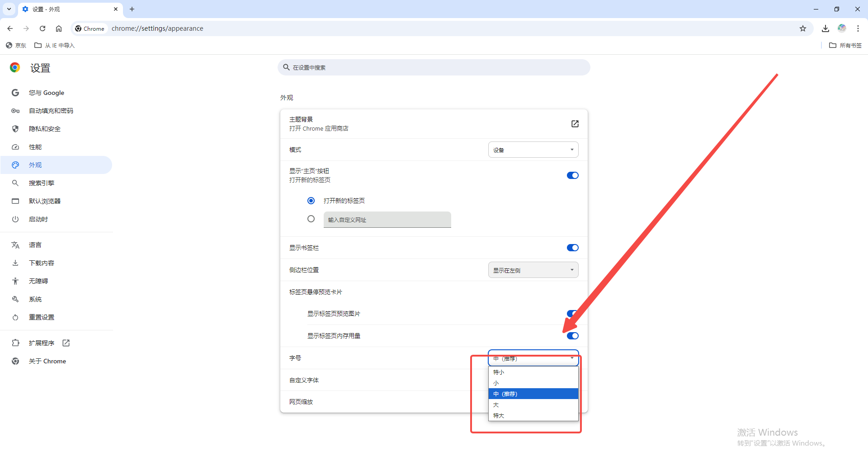Toggle the 显示标签页内存用量 switch
Image resolution: width=868 pixels, height=470 pixels.
[573, 336]
